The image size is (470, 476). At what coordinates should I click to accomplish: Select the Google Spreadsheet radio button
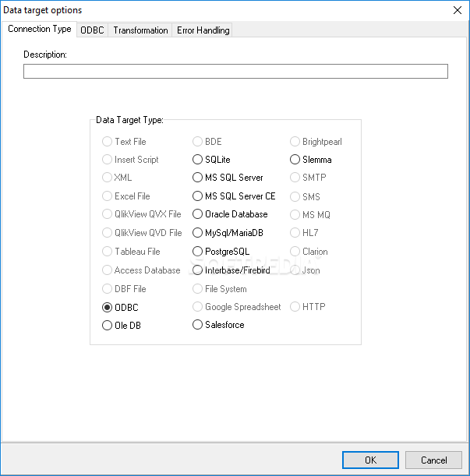pos(197,307)
